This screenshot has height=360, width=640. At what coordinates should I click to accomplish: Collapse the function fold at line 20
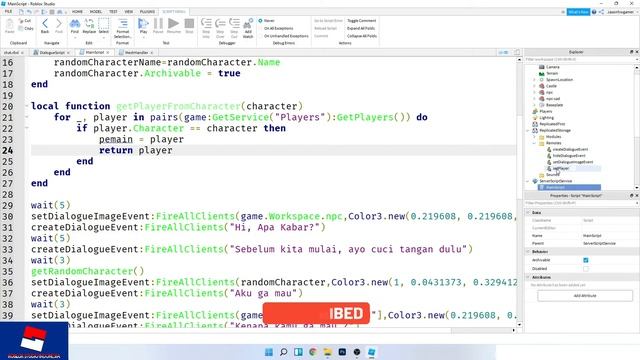(x=27, y=106)
